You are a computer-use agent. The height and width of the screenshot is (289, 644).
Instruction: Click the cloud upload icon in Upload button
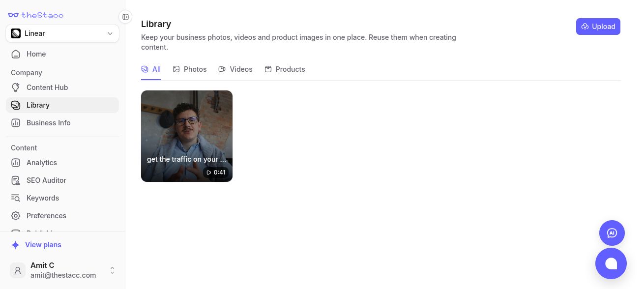[585, 27]
